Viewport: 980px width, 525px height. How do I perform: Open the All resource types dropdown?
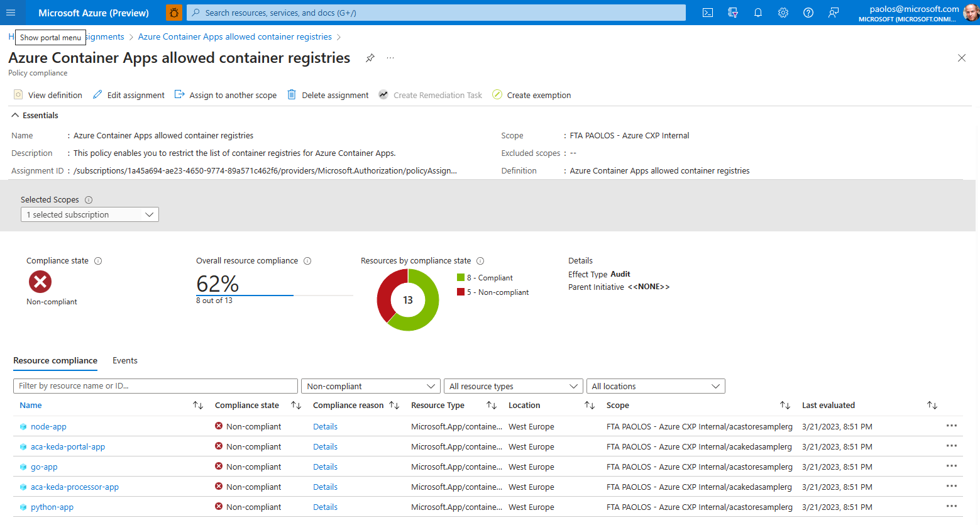pyautogui.click(x=513, y=386)
